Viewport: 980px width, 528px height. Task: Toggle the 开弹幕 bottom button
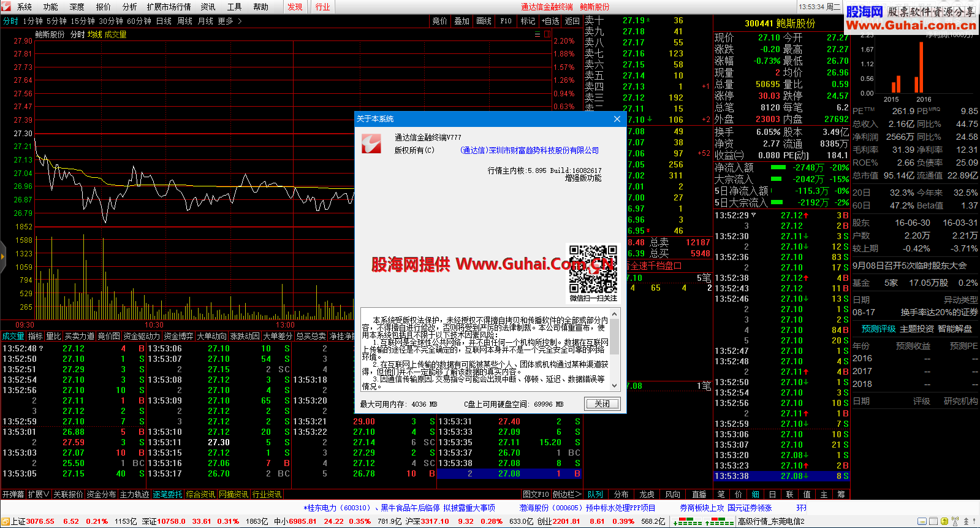point(13,494)
